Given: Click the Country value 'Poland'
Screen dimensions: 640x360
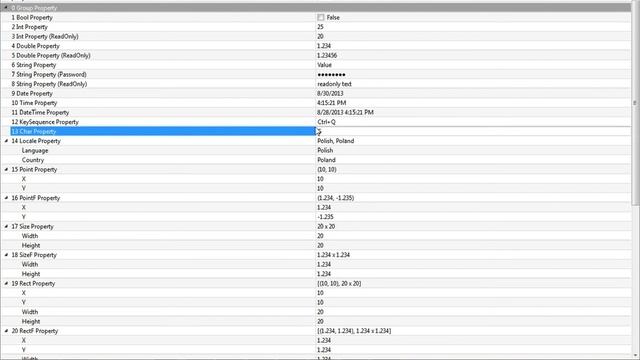Looking at the screenshot, I should pos(327,160).
